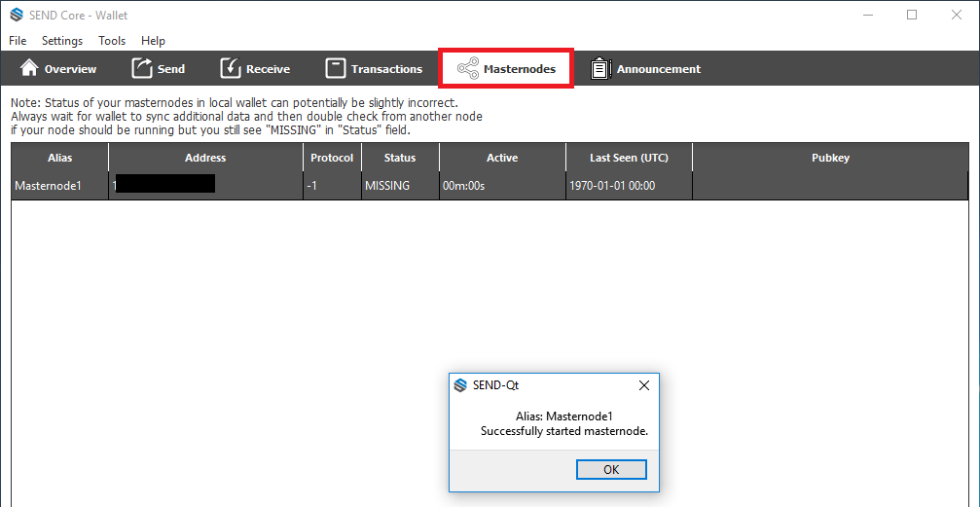This screenshot has width=980, height=507.
Task: Open the Overview home icon
Action: tap(29, 68)
